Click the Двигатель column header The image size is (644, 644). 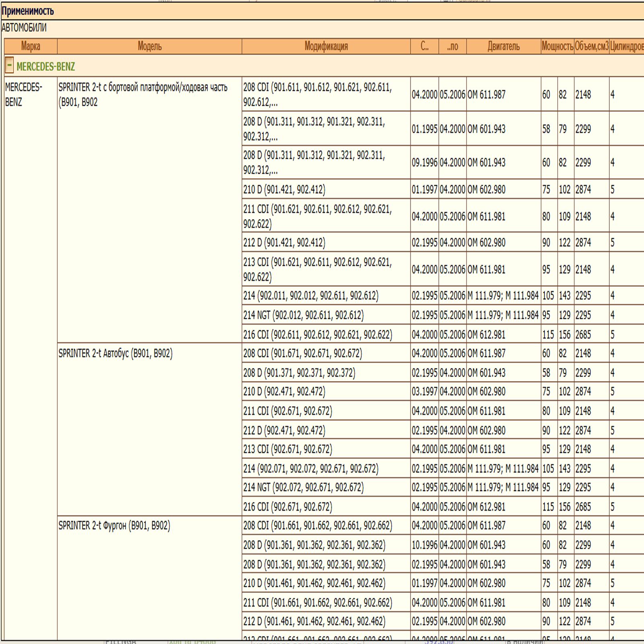coord(503,46)
